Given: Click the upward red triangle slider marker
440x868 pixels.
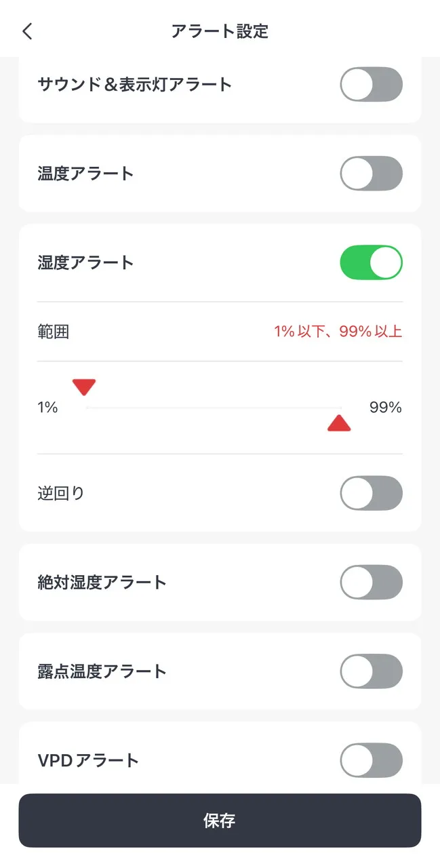Looking at the screenshot, I should pyautogui.click(x=339, y=425).
